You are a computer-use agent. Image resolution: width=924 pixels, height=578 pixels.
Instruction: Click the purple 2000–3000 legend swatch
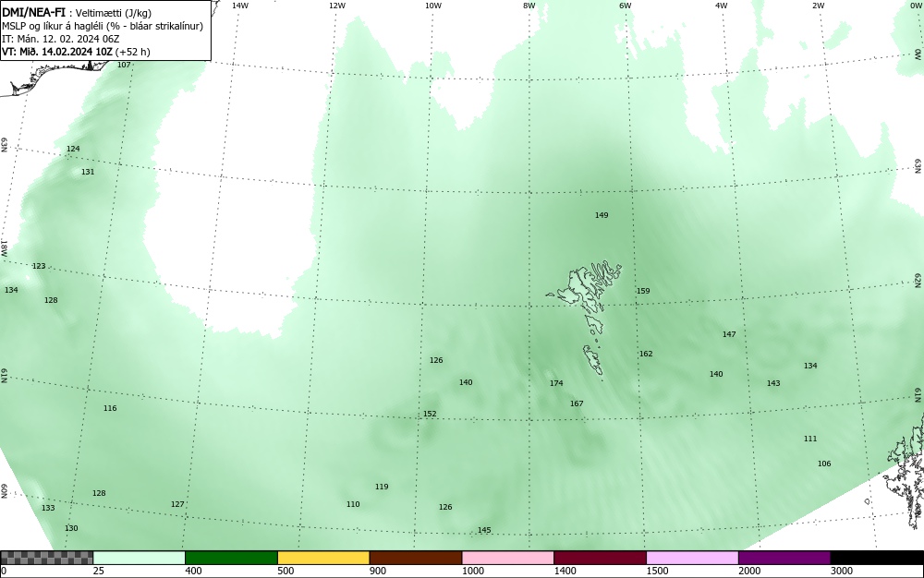pos(784,558)
